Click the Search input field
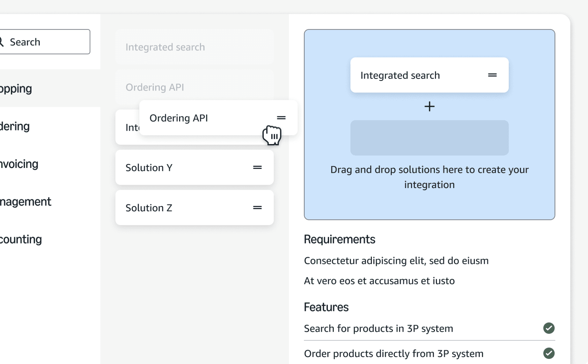588x364 pixels. (x=48, y=42)
